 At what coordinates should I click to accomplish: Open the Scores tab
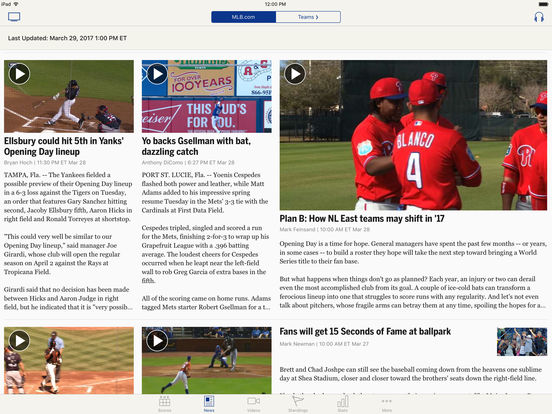(164, 404)
